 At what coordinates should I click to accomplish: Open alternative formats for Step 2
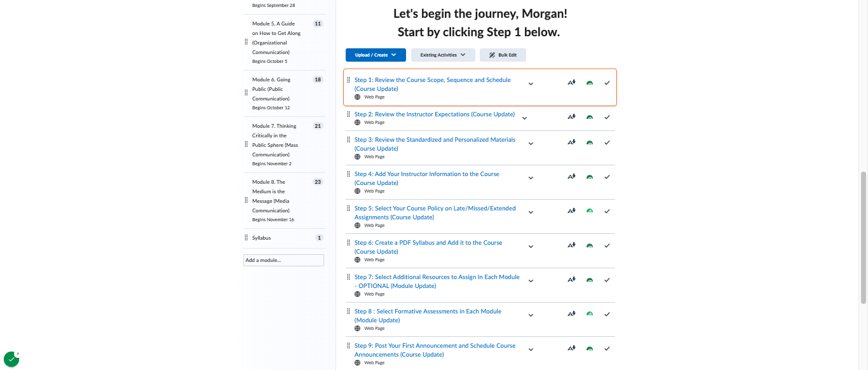click(571, 117)
